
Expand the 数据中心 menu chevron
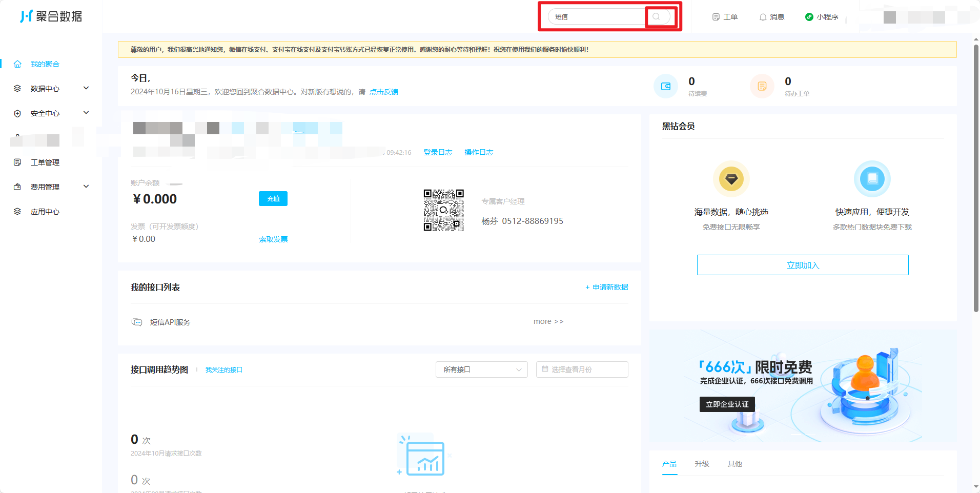pos(86,88)
